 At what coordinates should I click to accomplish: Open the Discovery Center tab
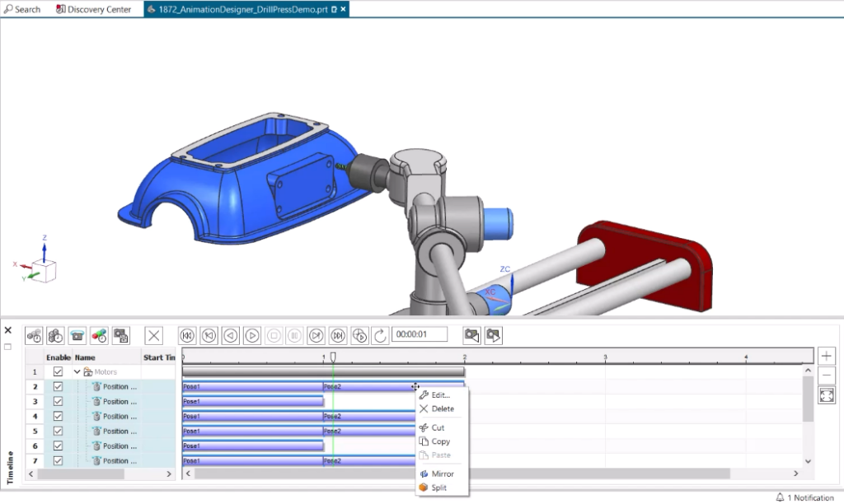93,9
